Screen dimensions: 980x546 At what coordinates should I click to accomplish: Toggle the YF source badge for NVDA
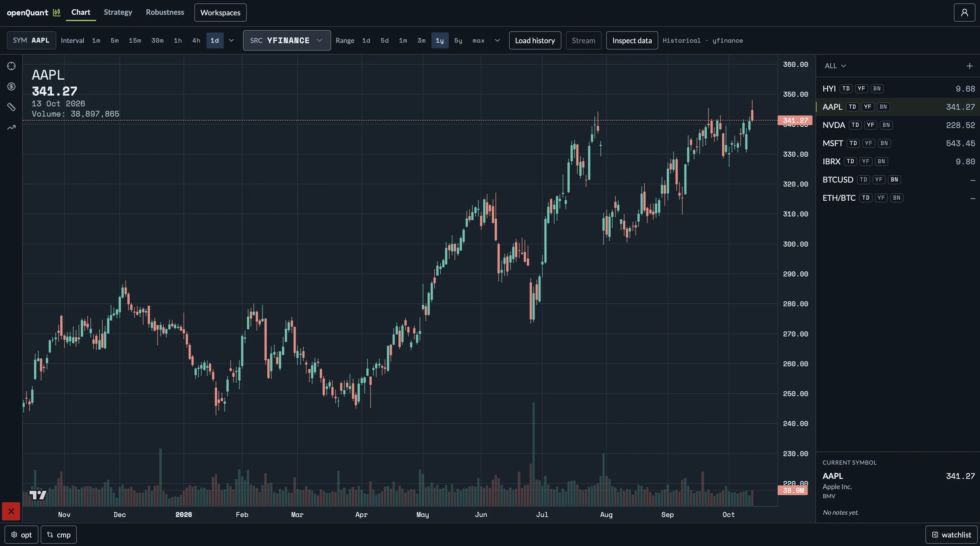coord(871,125)
